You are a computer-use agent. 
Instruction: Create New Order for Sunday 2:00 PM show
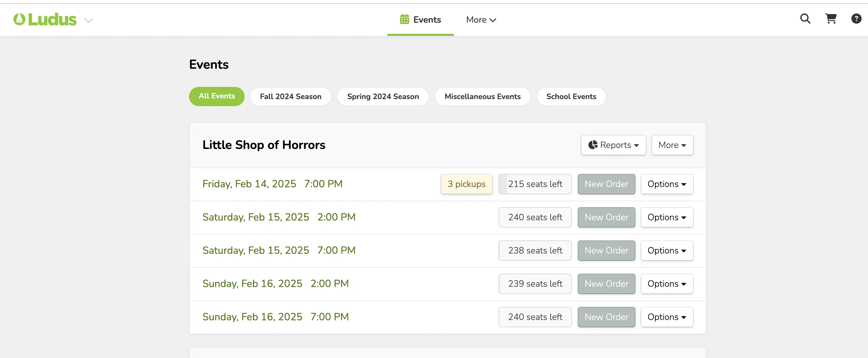(x=606, y=284)
